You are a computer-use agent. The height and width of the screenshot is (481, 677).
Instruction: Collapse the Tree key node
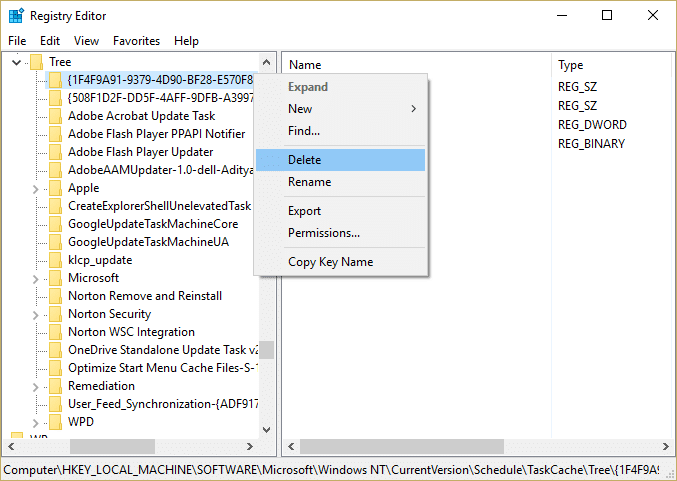point(16,62)
